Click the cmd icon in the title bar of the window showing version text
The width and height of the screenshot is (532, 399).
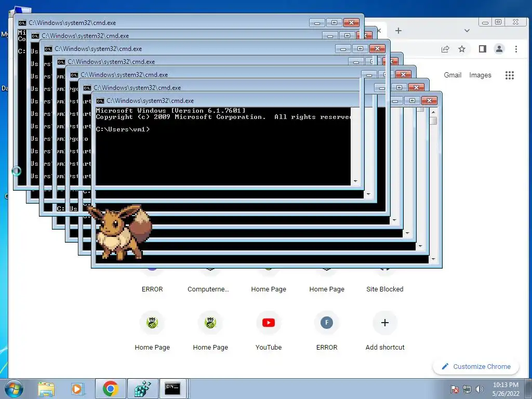[x=100, y=101]
